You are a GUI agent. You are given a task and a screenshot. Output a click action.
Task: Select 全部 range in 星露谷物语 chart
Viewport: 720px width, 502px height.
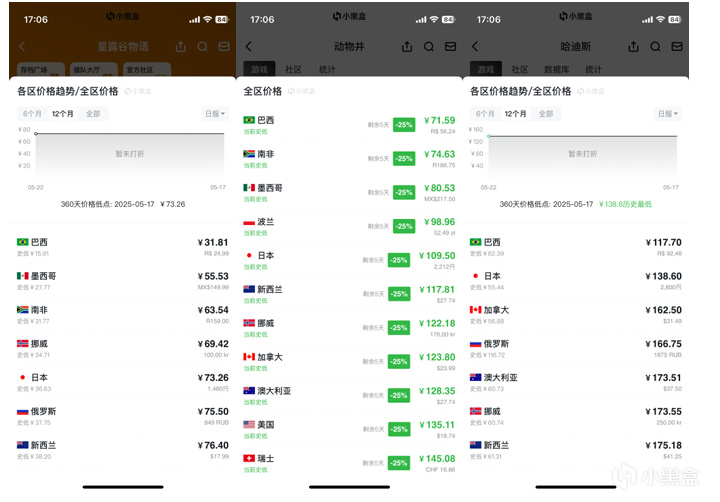93,113
